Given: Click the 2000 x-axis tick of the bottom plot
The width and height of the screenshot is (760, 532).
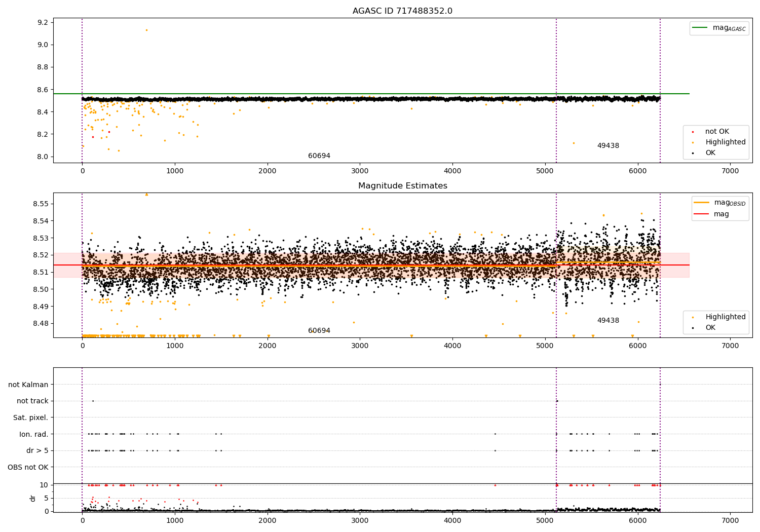Looking at the screenshot, I should [268, 521].
